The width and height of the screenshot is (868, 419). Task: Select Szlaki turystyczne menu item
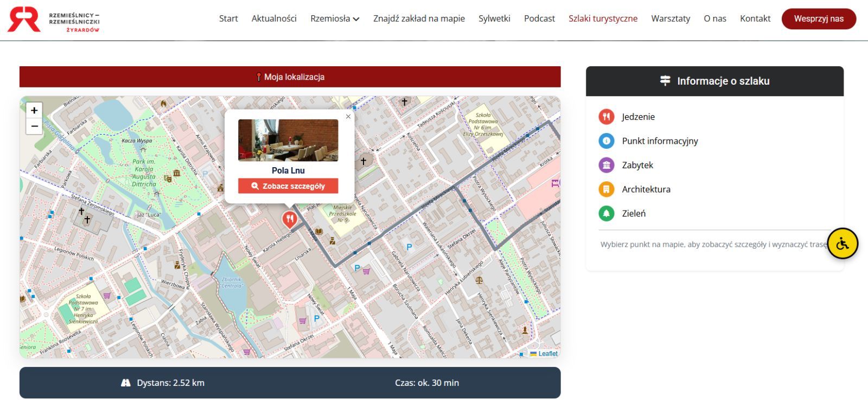tap(603, 18)
